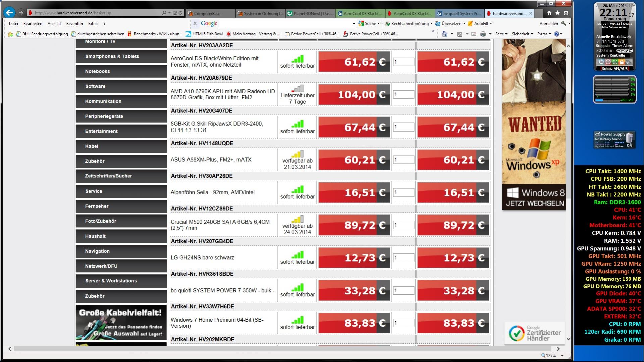Go back with the browser back arrow
644x362 pixels.
(x=9, y=13)
